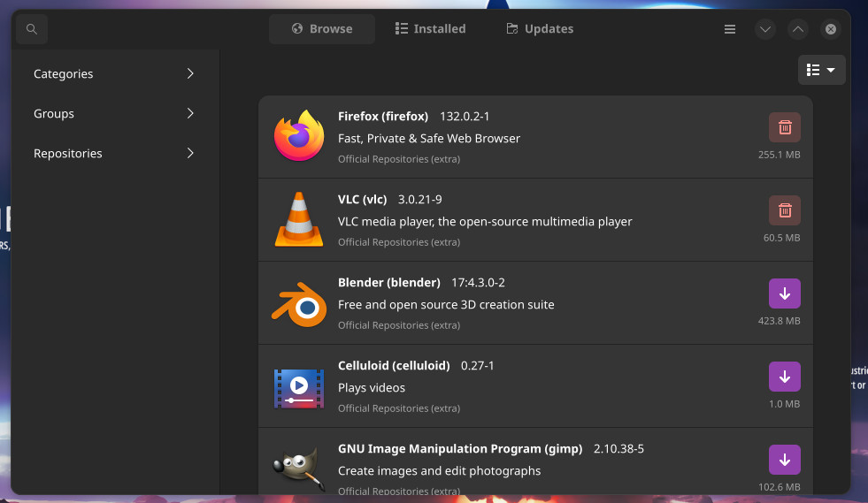Switch to the Updates tab
The height and width of the screenshot is (503, 868).
point(540,29)
